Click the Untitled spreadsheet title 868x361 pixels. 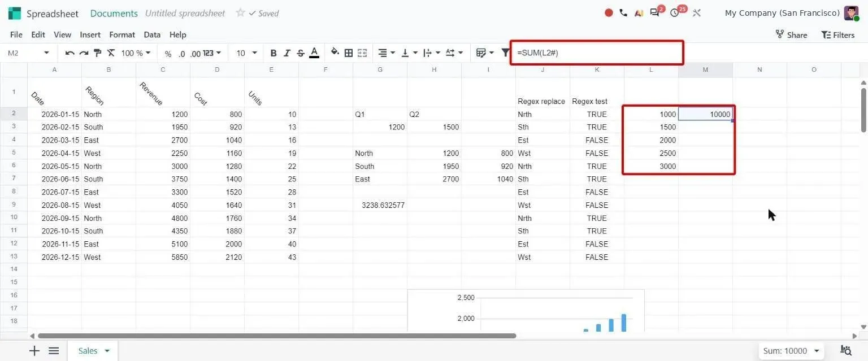point(185,13)
